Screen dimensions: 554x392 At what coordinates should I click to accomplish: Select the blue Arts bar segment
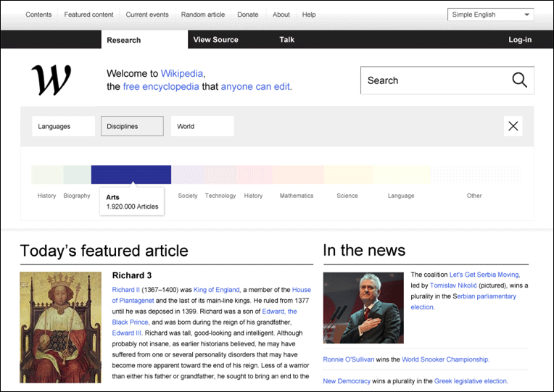131,175
